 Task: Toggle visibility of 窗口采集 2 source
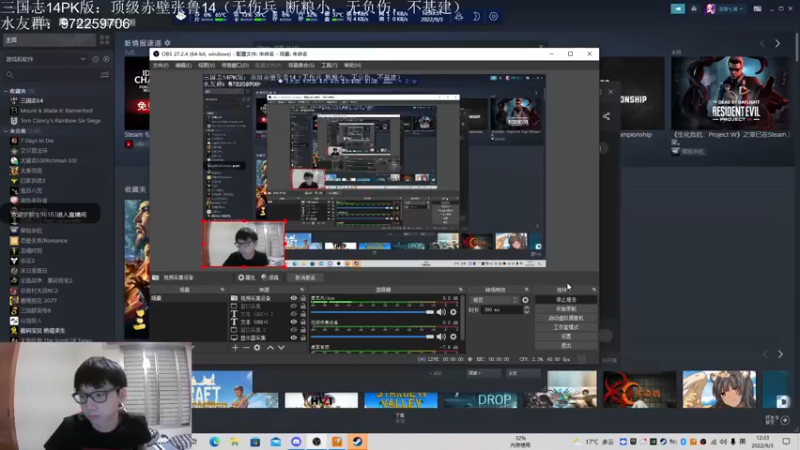293,330
